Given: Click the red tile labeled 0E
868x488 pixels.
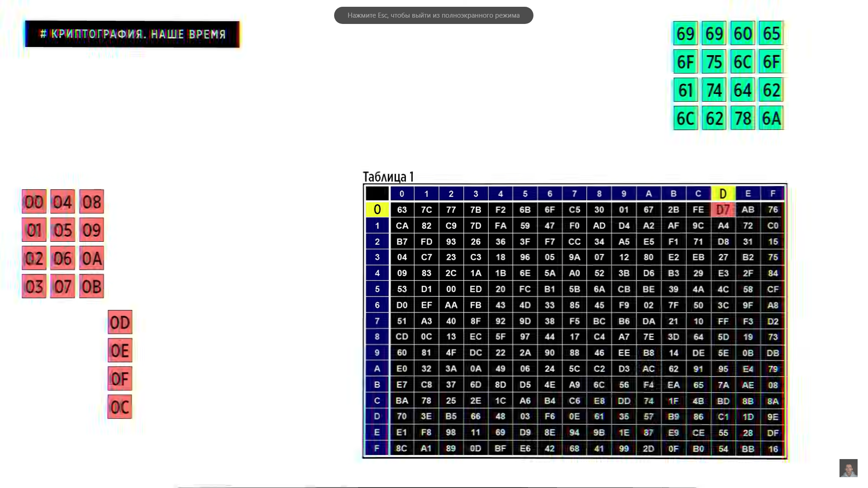Looking at the screenshot, I should [x=120, y=350].
